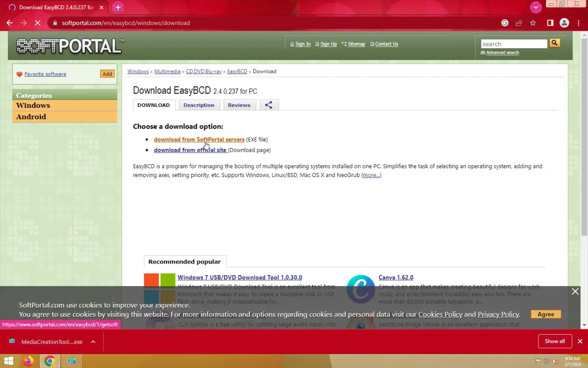Screen dimensions: 588x368
Task: Open the taskbar clock and date
Action: pos(573,361)
